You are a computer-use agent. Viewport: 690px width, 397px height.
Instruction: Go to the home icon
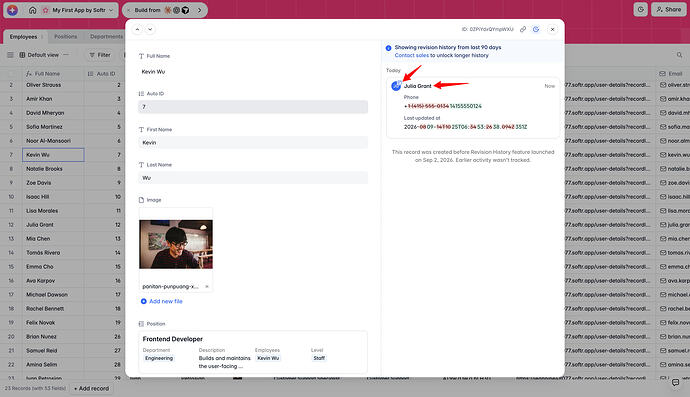[32, 10]
